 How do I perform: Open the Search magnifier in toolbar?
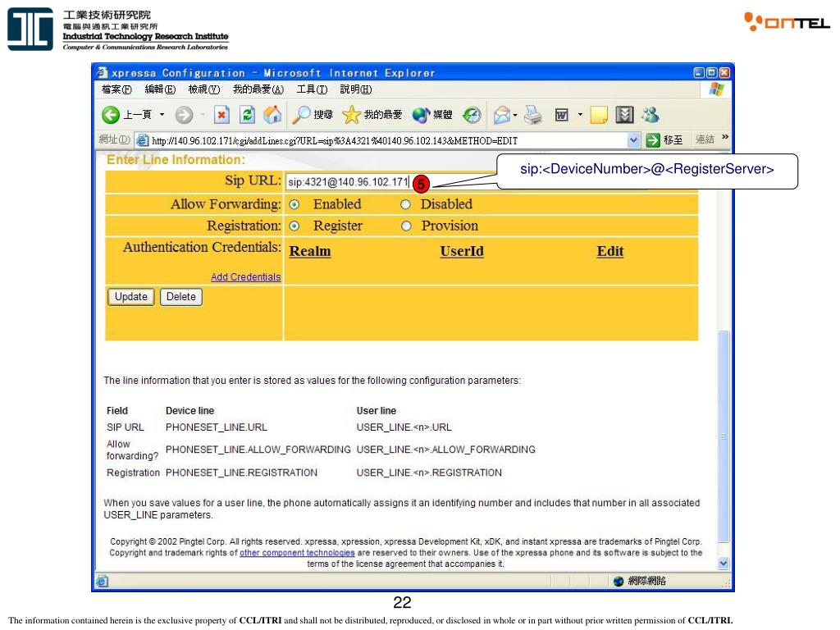click(x=303, y=115)
